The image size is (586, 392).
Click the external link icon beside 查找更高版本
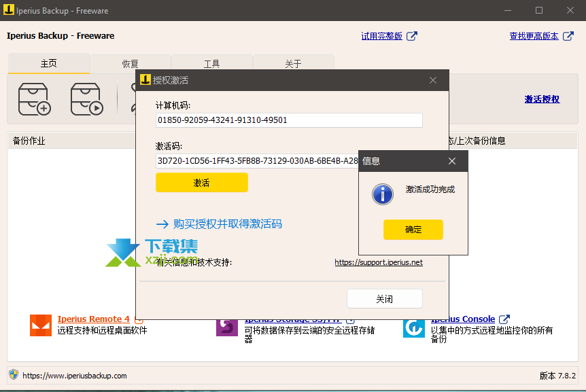click(568, 36)
